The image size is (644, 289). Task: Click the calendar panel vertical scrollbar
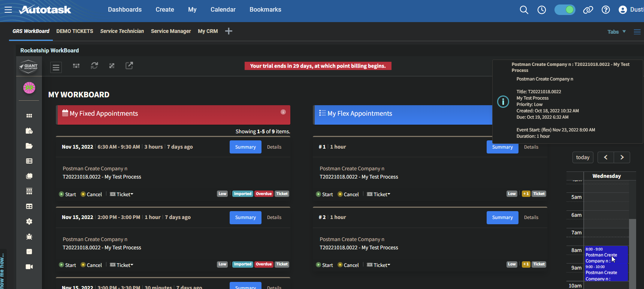coord(632,254)
